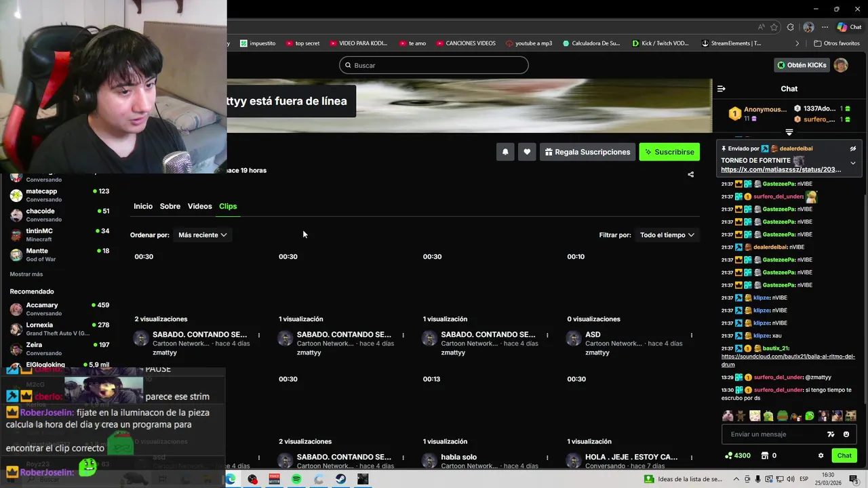Open the Otros favoritos folder
Viewport: 868px width, 488px height.
pyautogui.click(x=837, y=43)
